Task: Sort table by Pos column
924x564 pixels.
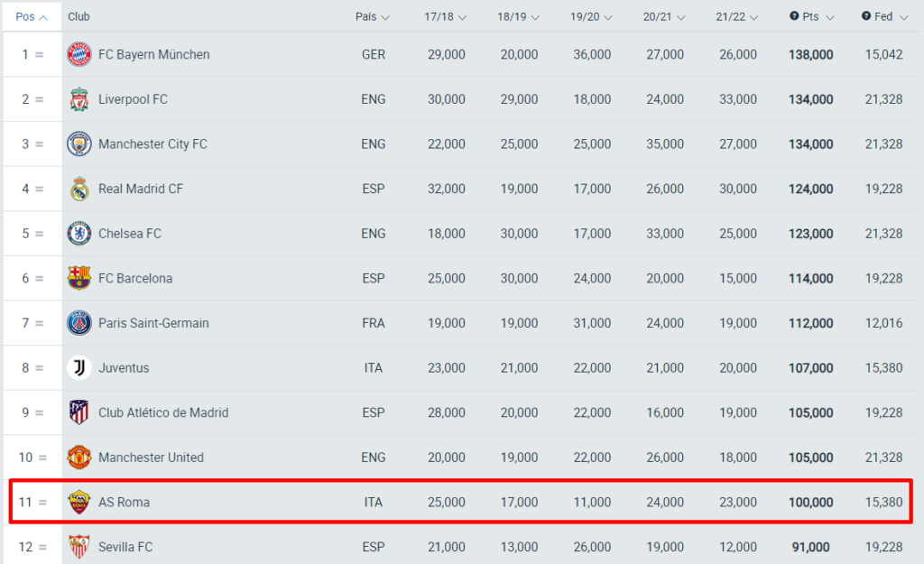Action: [32, 16]
